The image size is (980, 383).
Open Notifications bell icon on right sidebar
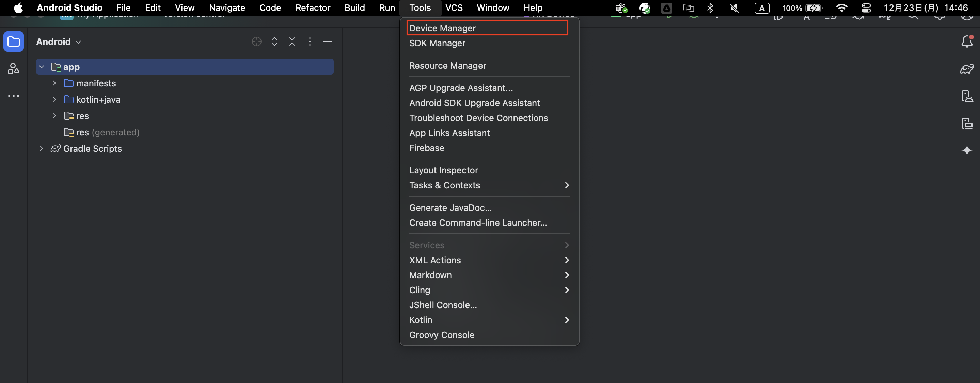click(x=967, y=41)
